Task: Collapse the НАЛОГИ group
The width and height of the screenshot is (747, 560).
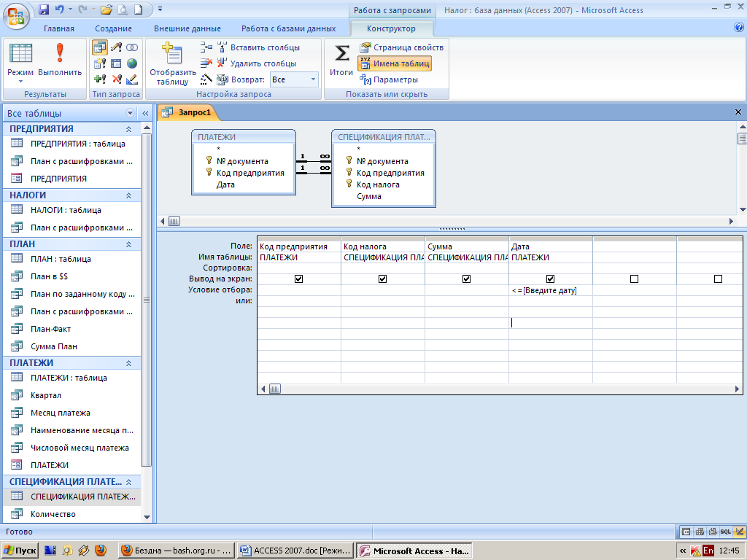Action: tap(128, 195)
